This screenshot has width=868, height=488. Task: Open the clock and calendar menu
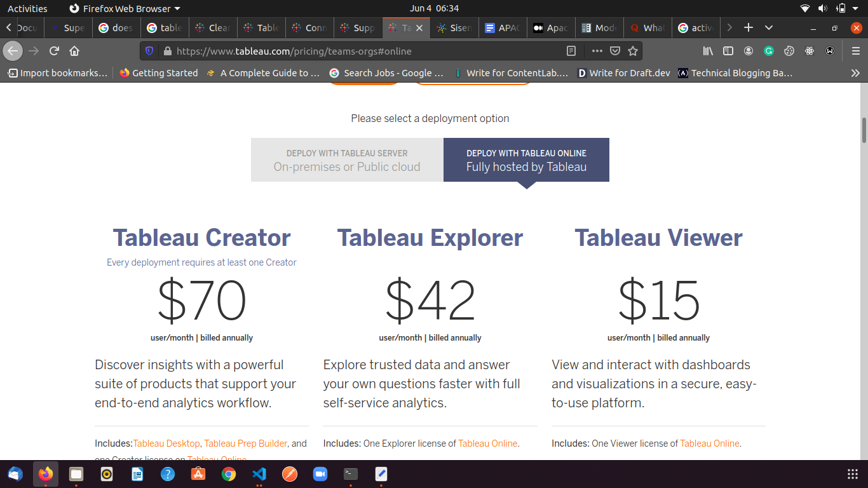coord(435,9)
